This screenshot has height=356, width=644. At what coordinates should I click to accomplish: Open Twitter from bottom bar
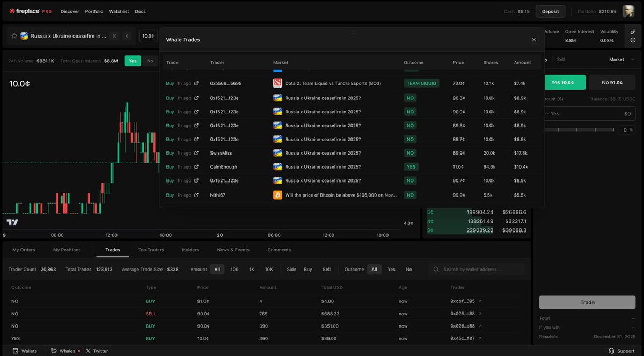[x=97, y=351]
